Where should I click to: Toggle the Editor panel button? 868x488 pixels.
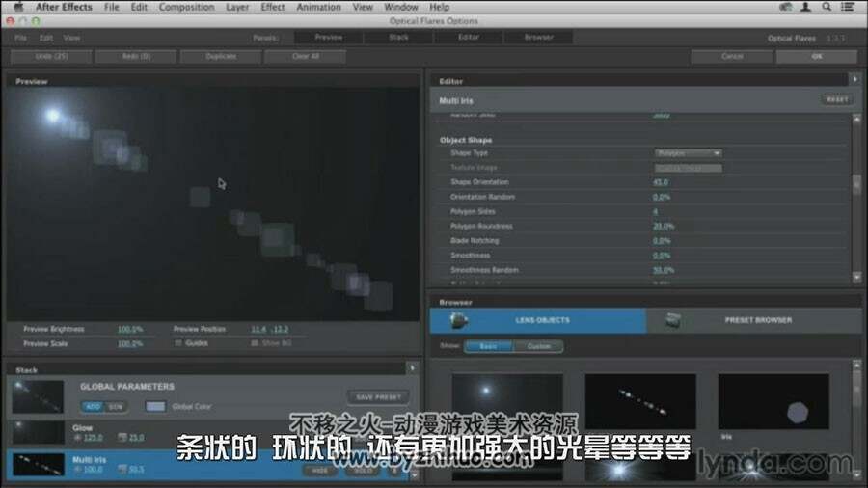[469, 37]
